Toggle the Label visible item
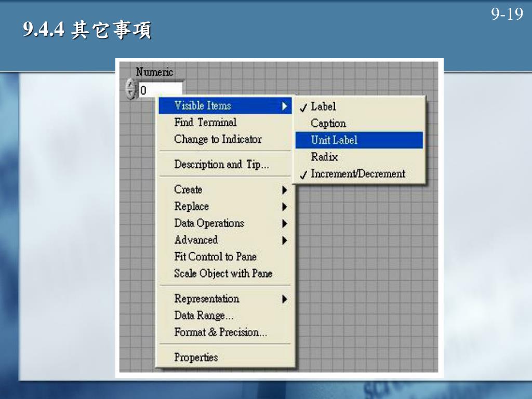532x399 pixels. 360,107
